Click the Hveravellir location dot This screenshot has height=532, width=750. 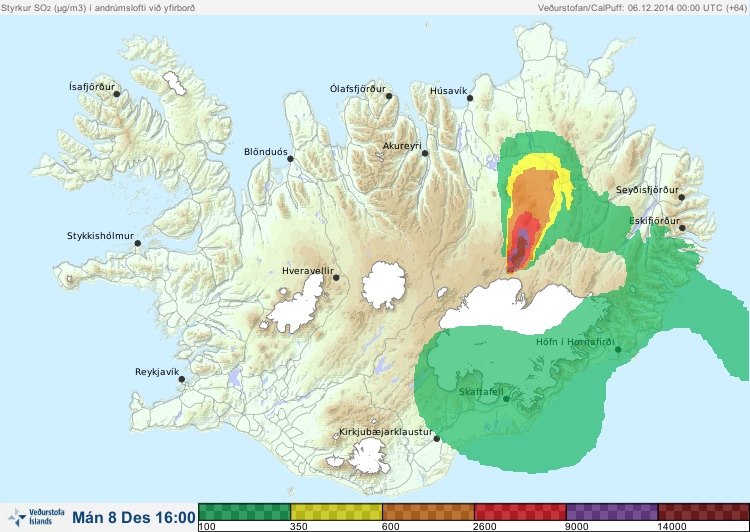[x=336, y=278]
